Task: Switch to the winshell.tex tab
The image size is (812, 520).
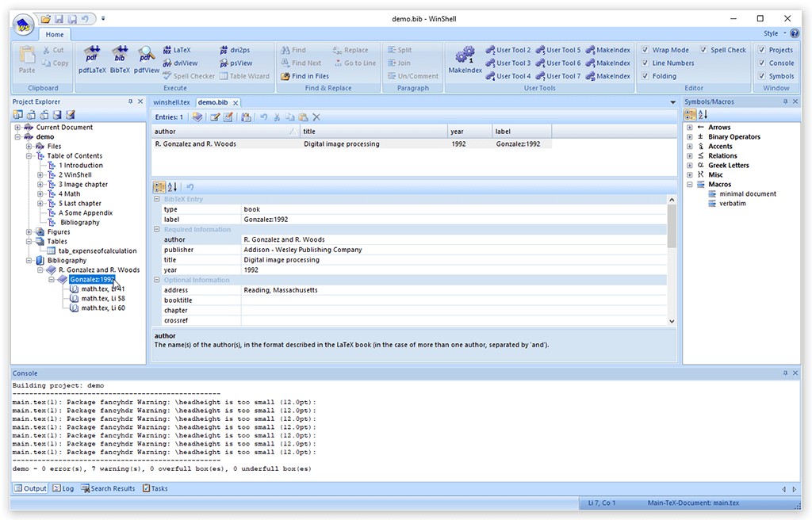Action: [172, 102]
